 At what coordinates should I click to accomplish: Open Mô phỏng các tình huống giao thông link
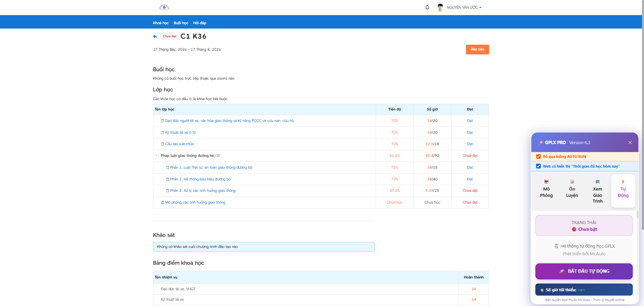coord(195,203)
